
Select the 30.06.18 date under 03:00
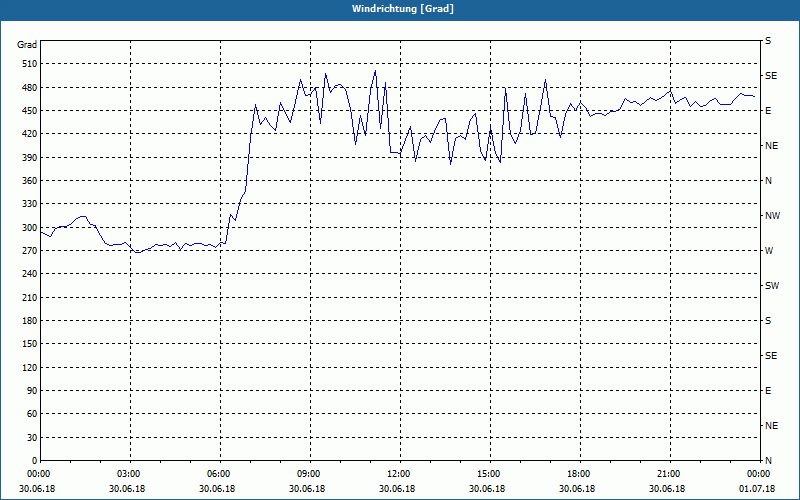click(x=127, y=489)
